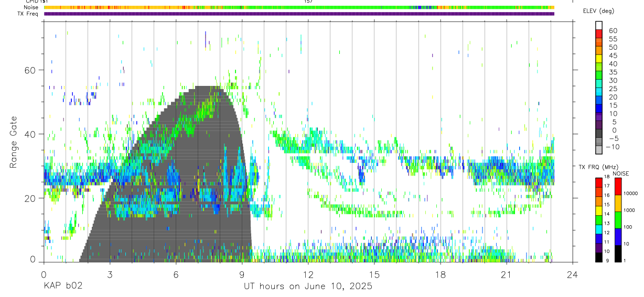Click the x-axis tick label '9'

(x=242, y=275)
